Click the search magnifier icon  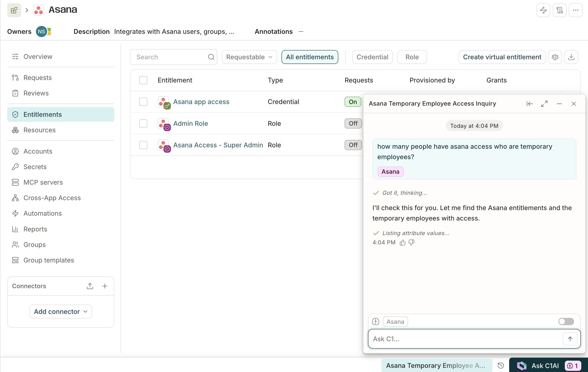tap(211, 57)
